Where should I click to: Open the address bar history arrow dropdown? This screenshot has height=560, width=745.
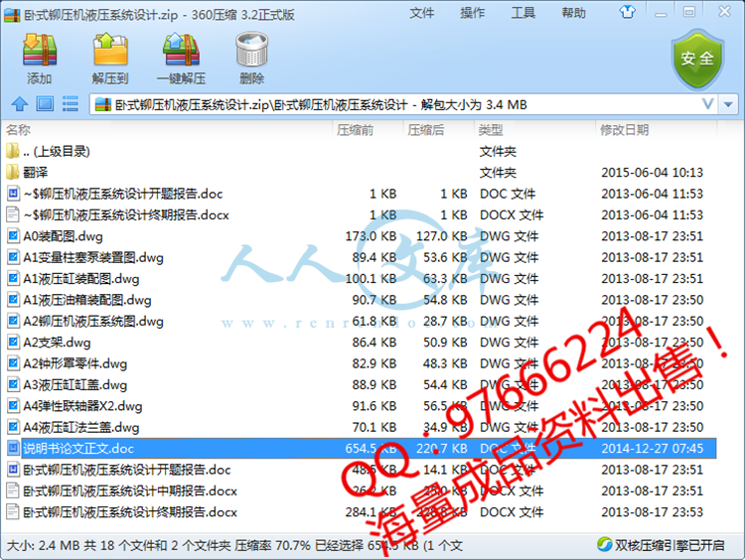[x=728, y=104]
